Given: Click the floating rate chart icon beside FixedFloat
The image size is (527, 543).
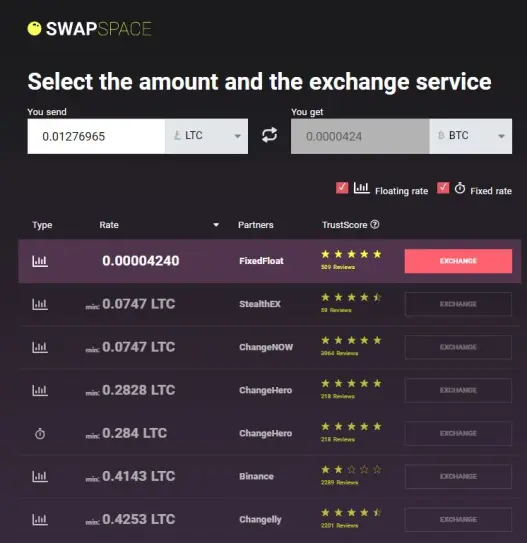Looking at the screenshot, I should coord(40,261).
